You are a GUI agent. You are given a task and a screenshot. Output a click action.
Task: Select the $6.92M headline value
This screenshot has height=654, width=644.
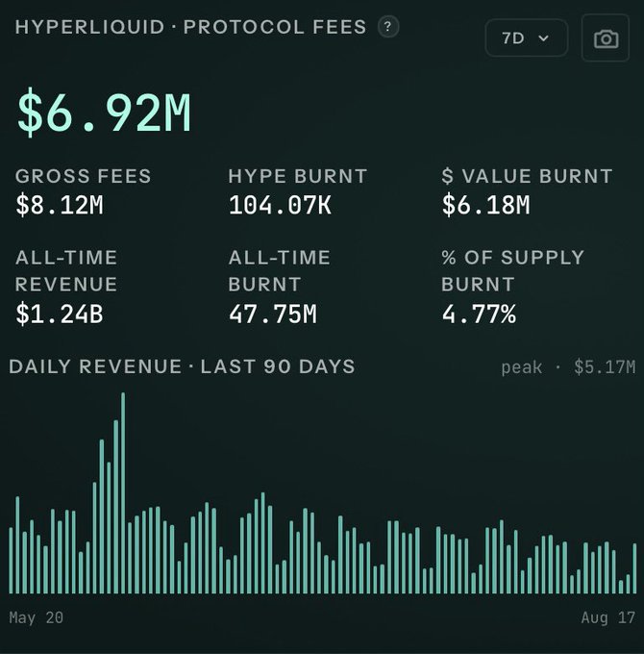click(x=104, y=113)
